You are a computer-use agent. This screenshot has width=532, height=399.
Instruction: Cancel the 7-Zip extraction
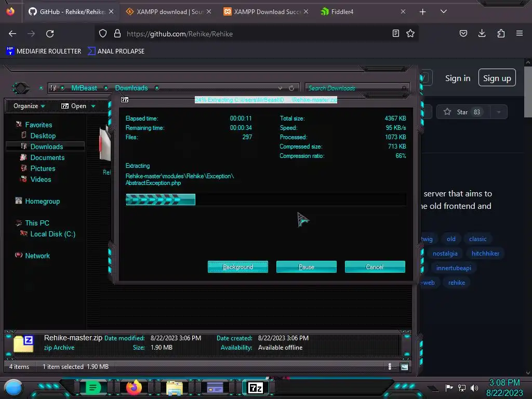click(x=375, y=267)
